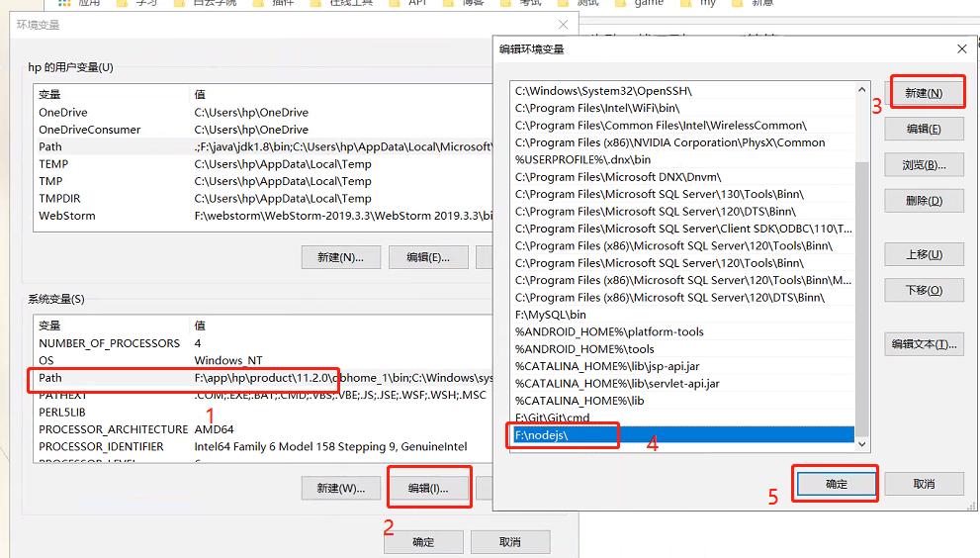Screen dimensions: 980x558
Task: Select the %ANDROID_HOME%\tools entry
Action: click(682, 349)
